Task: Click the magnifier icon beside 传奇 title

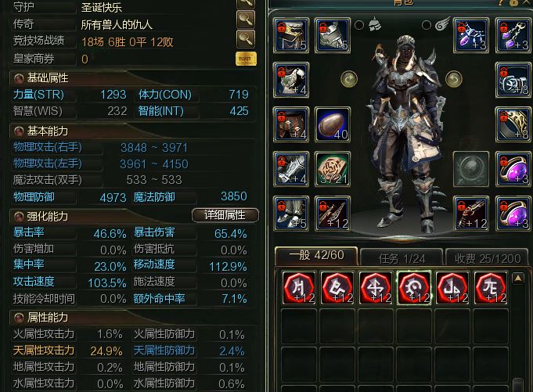Action: [x=246, y=20]
